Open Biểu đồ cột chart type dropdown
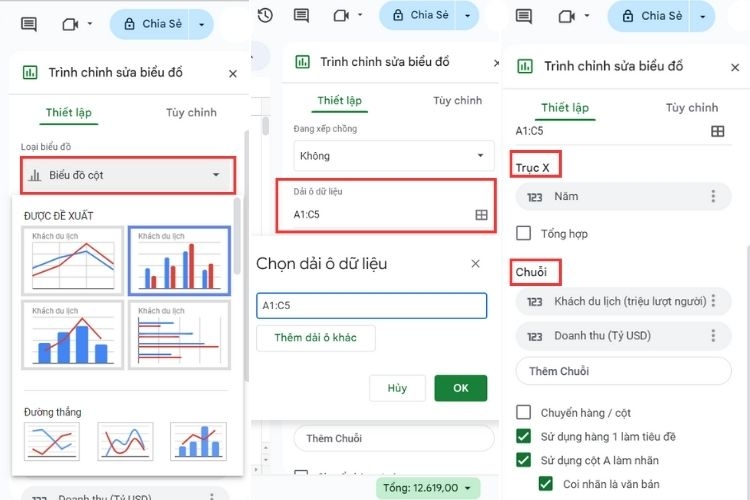Viewport: 750px width, 500px height. pos(128,175)
